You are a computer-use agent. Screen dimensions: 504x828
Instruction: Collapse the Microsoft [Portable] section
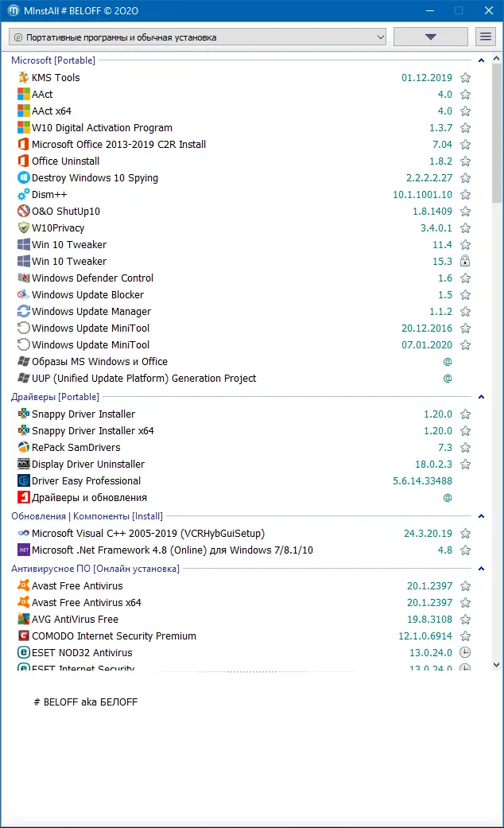[x=481, y=60]
